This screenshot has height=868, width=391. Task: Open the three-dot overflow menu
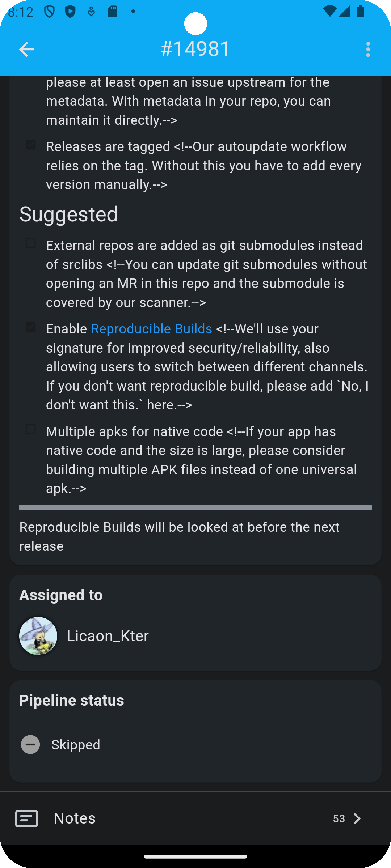coord(368,49)
